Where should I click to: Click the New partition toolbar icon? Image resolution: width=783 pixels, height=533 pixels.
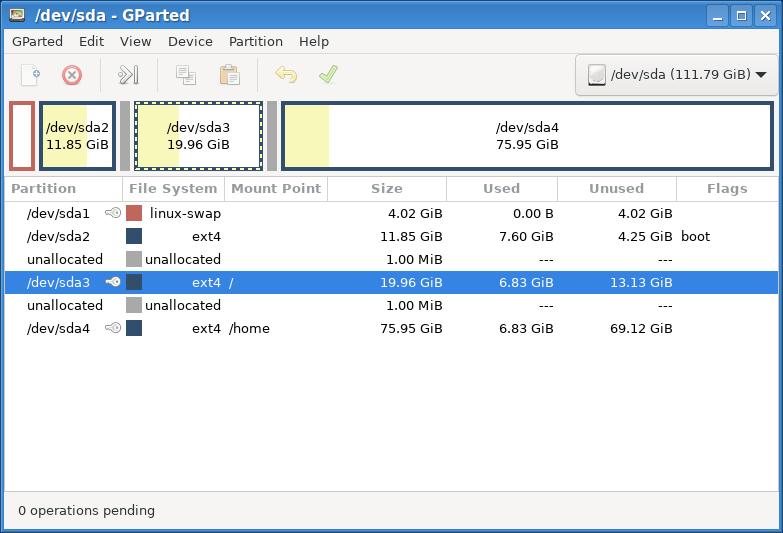[30, 75]
